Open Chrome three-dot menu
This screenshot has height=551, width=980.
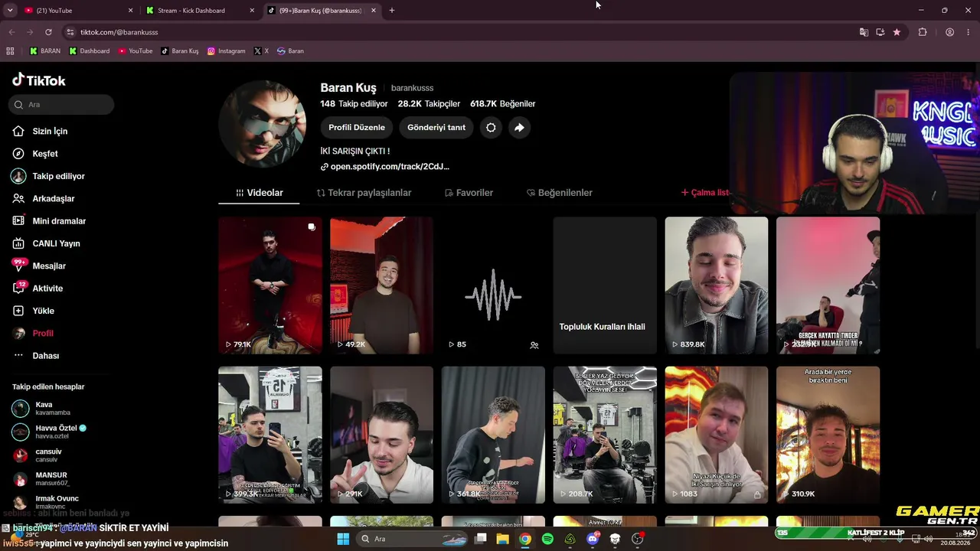tap(968, 32)
